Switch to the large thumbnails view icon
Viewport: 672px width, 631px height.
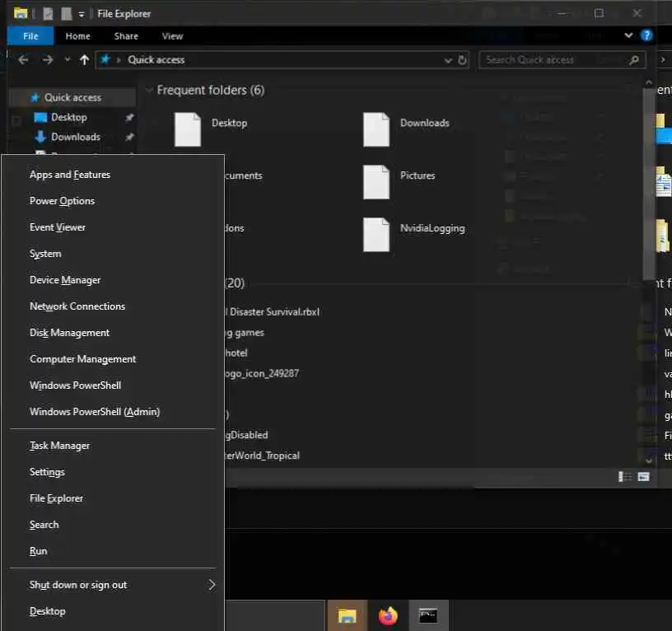(644, 477)
